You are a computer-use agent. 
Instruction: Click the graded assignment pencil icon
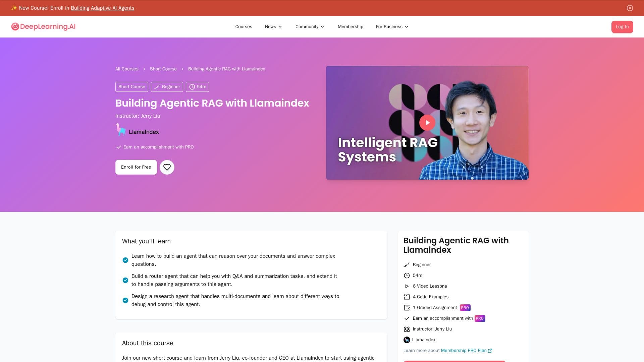(x=407, y=308)
